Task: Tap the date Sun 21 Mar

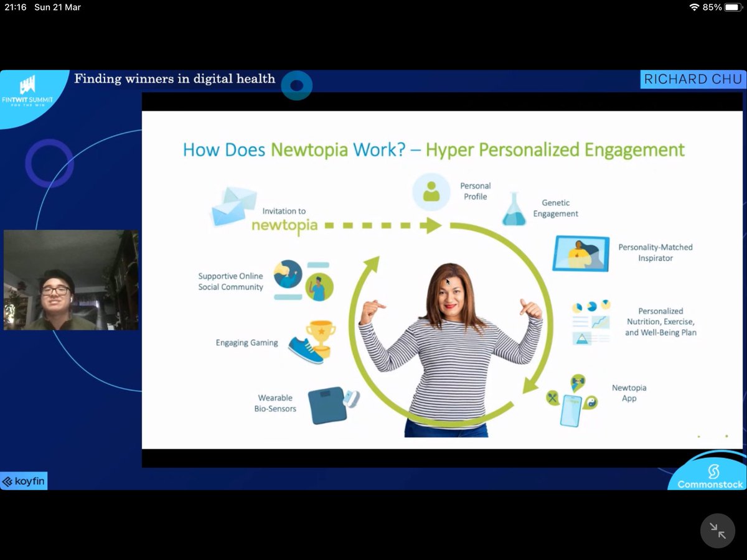Action: click(57, 7)
